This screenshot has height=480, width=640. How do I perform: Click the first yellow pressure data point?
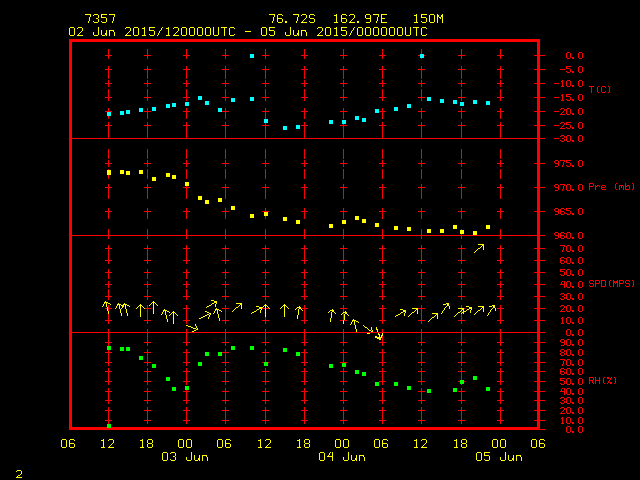coord(109,172)
